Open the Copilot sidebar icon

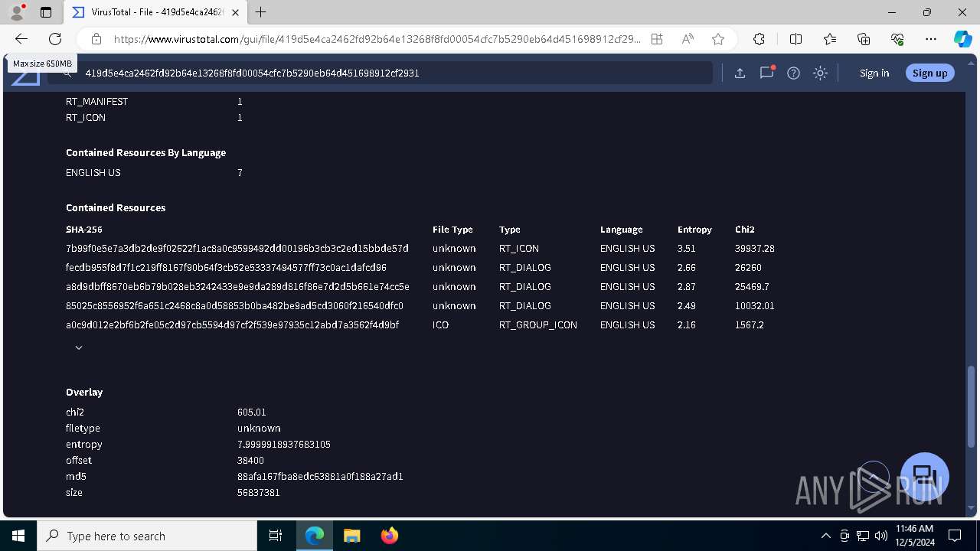click(963, 39)
